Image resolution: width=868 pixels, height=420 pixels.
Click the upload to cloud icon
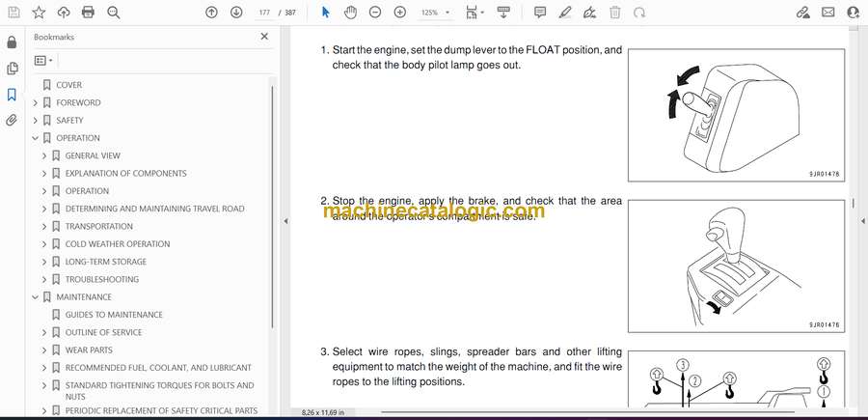point(64,13)
